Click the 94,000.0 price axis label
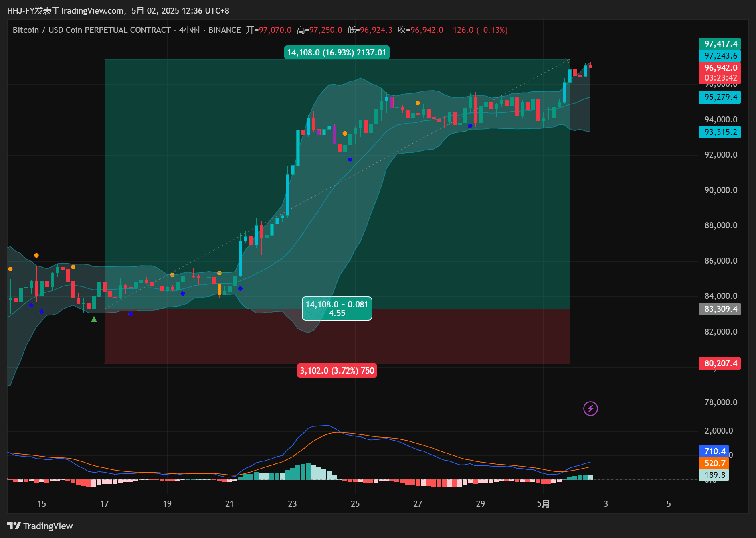 pyautogui.click(x=721, y=120)
